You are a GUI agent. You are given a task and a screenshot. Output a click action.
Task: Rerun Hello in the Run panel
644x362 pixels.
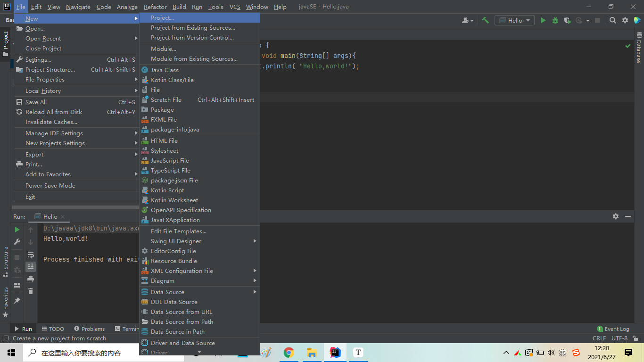17,230
